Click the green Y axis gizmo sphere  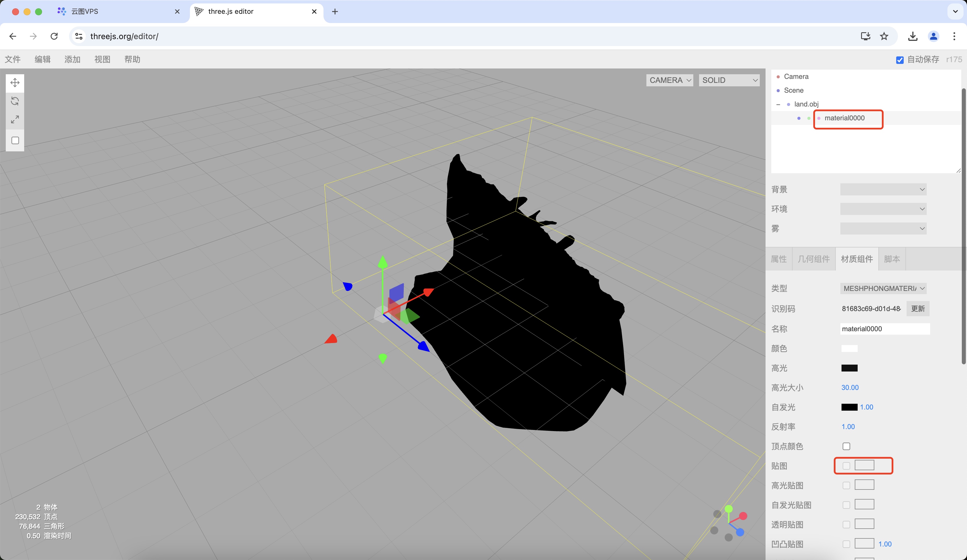[729, 508]
